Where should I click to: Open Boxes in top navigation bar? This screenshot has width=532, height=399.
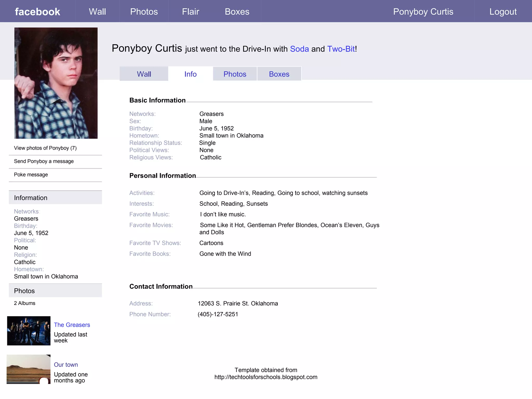click(237, 12)
